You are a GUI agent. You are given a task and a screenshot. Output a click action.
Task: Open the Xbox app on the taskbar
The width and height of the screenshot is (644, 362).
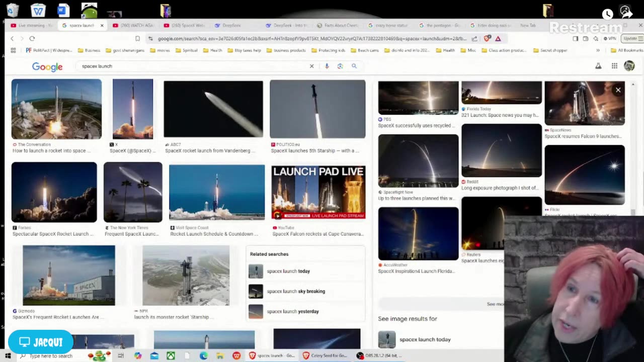[171, 356]
